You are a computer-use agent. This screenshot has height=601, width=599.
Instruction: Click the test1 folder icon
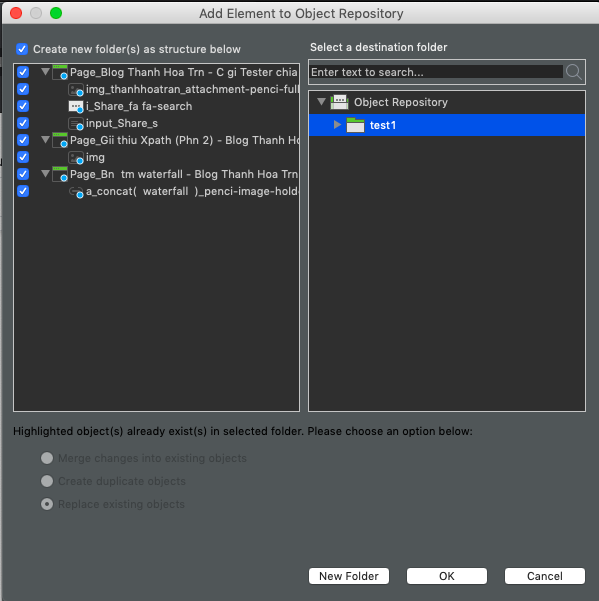(x=355, y=125)
